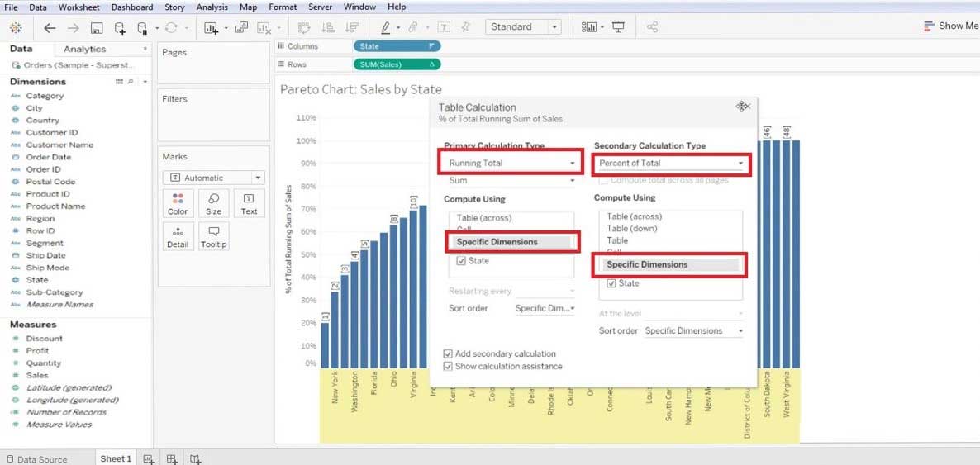The width and height of the screenshot is (980, 465).
Task: Select the Customer Name dimension field
Action: (59, 145)
